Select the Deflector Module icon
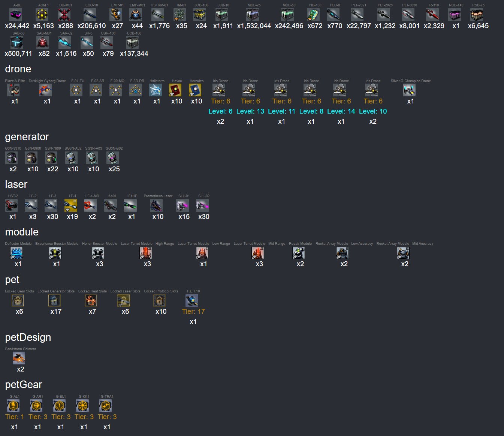The image size is (504, 436). 16,253
